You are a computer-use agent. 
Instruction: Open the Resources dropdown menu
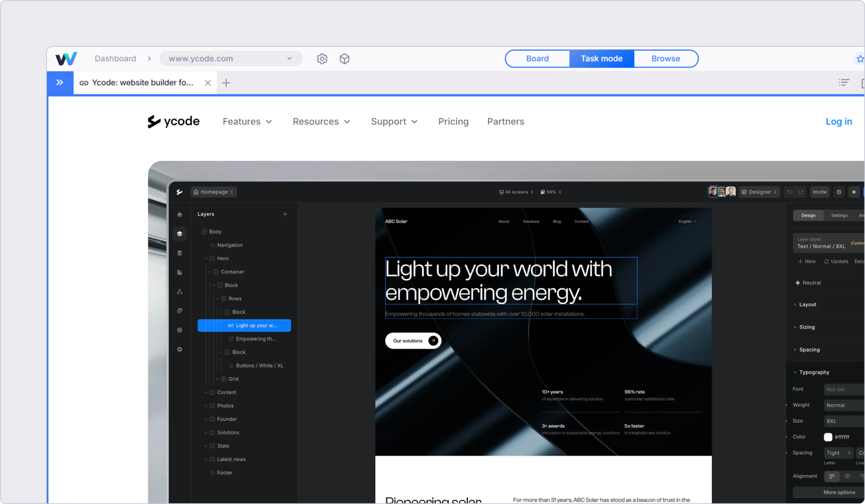pos(321,121)
